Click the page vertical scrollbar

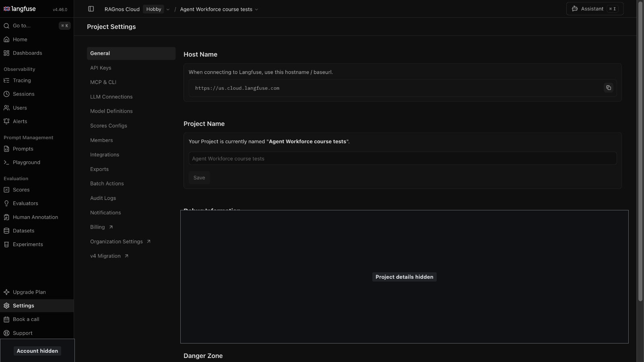(x=640, y=151)
